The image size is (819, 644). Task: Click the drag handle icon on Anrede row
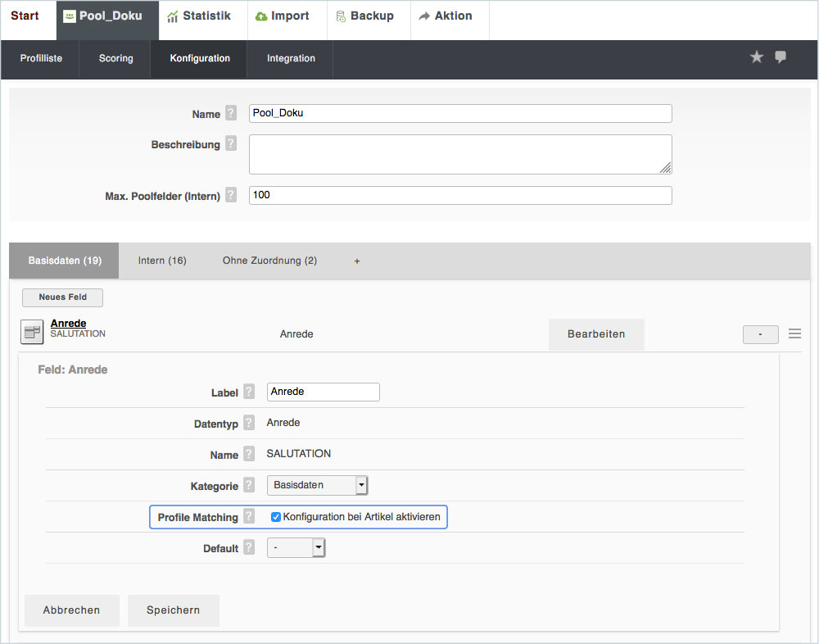pos(794,334)
